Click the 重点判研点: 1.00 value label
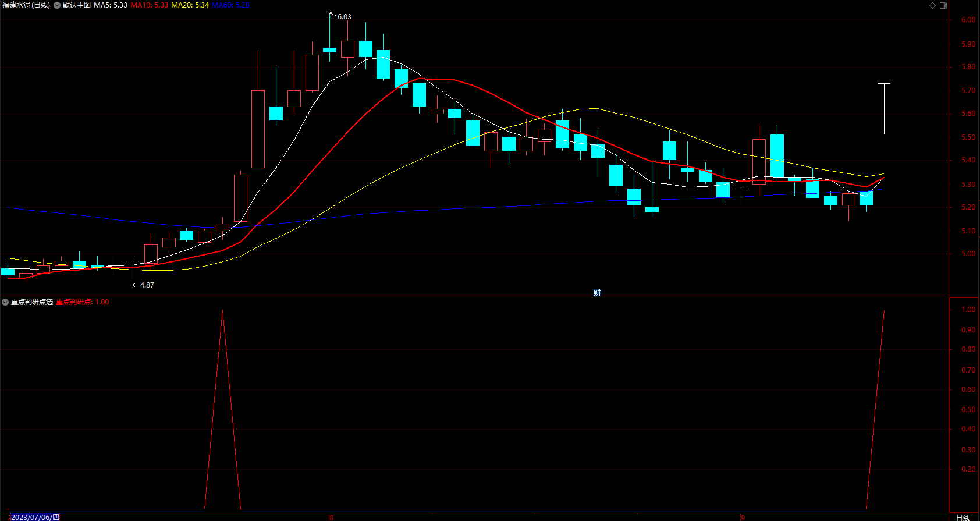The width and height of the screenshot is (980, 521). (x=83, y=302)
